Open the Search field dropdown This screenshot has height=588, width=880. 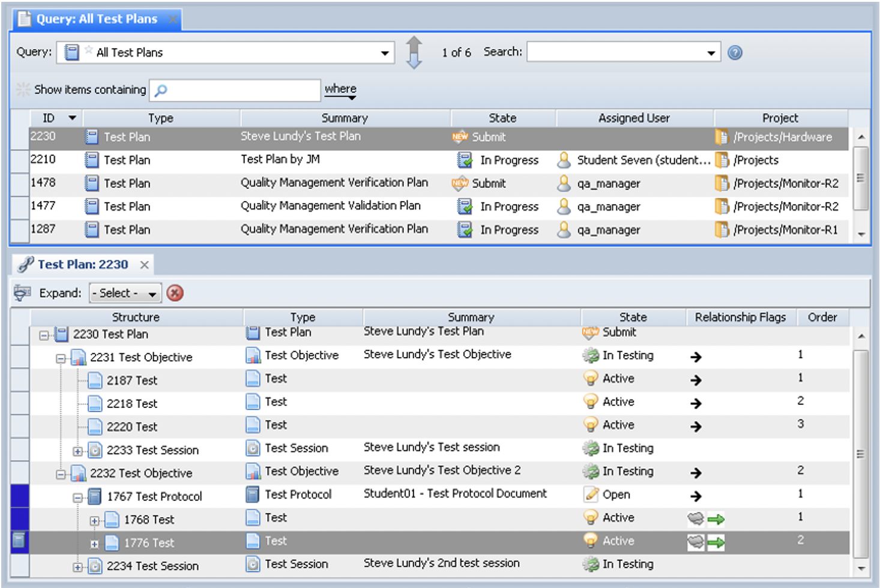pyautogui.click(x=711, y=53)
